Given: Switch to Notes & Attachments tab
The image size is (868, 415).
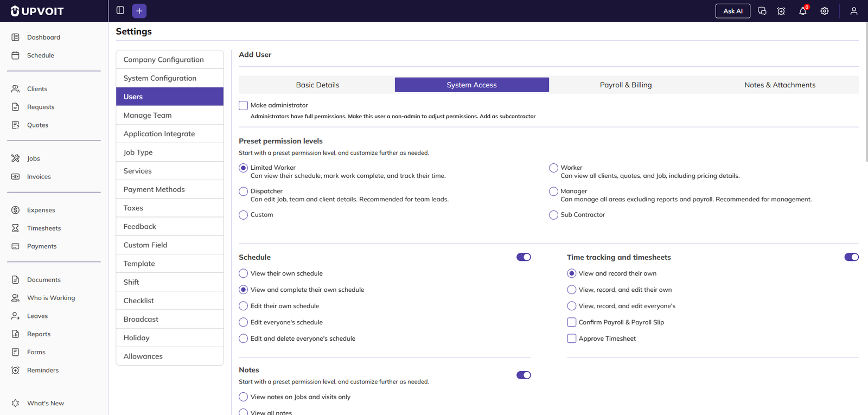Looking at the screenshot, I should tap(780, 85).
